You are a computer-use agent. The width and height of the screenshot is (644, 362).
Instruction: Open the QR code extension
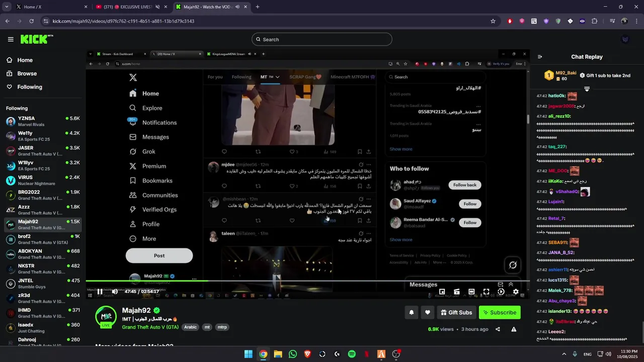click(534, 21)
